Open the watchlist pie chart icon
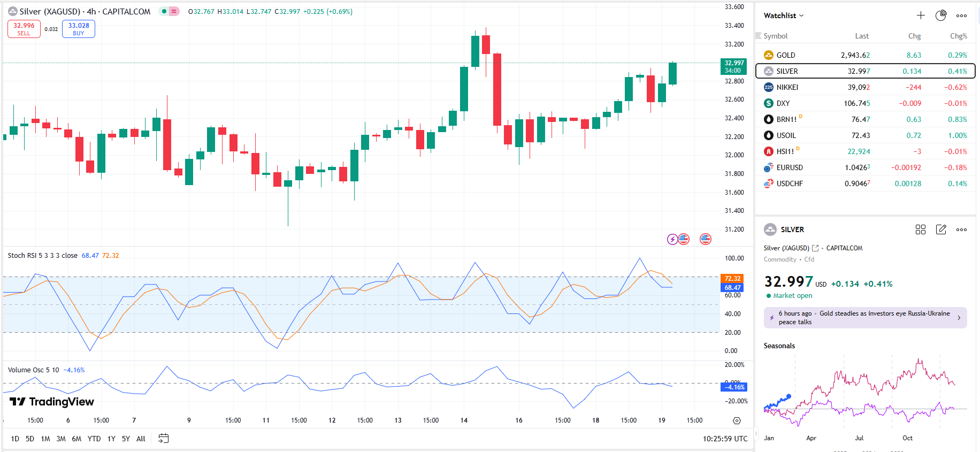This screenshot has height=452, width=980. point(940,16)
